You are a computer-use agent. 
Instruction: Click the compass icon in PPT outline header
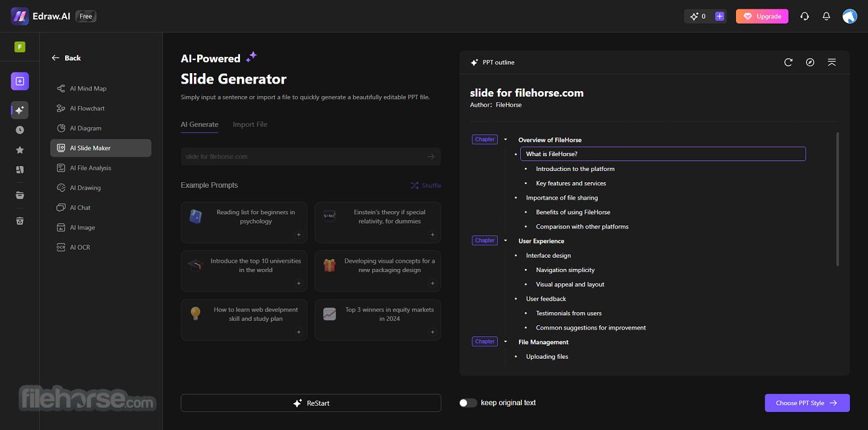(810, 62)
